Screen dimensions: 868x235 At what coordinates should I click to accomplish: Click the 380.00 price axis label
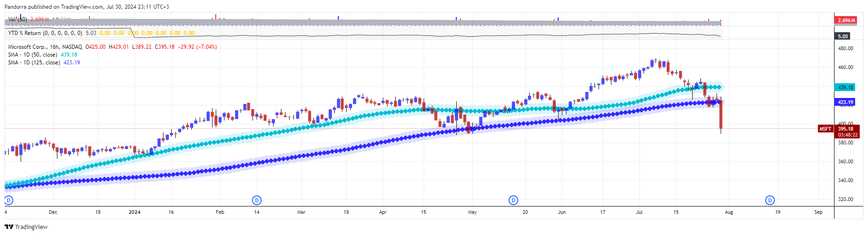coord(846,143)
